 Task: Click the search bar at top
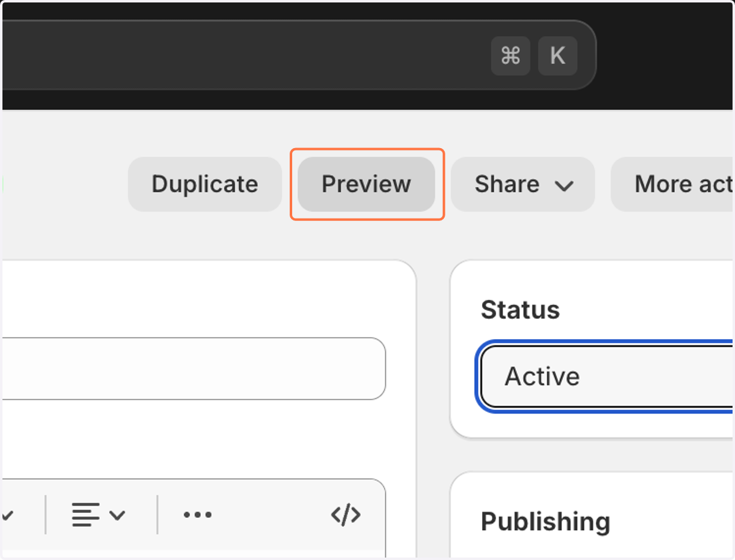click(x=298, y=55)
